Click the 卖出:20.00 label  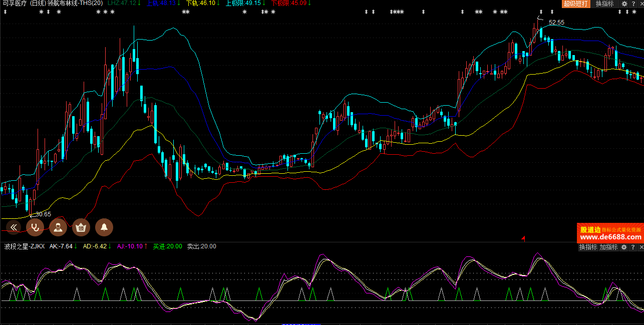point(201,246)
